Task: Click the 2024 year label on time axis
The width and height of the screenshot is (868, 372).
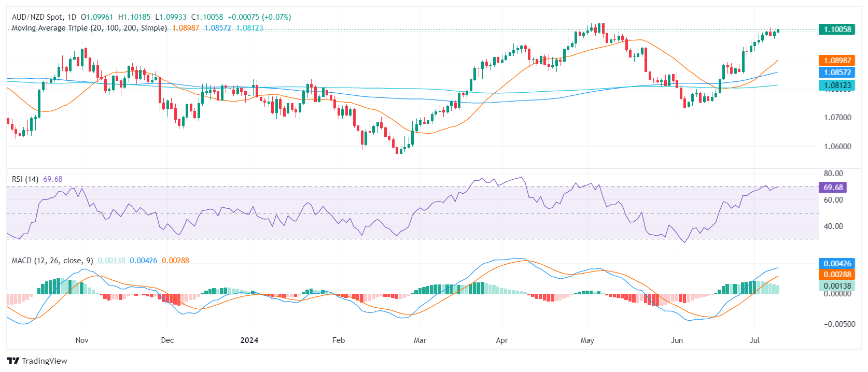Action: coord(249,340)
